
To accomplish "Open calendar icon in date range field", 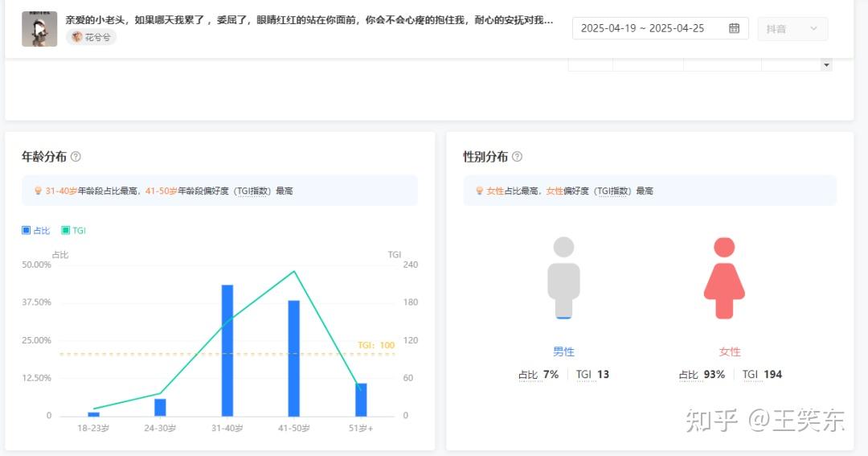I will point(734,28).
